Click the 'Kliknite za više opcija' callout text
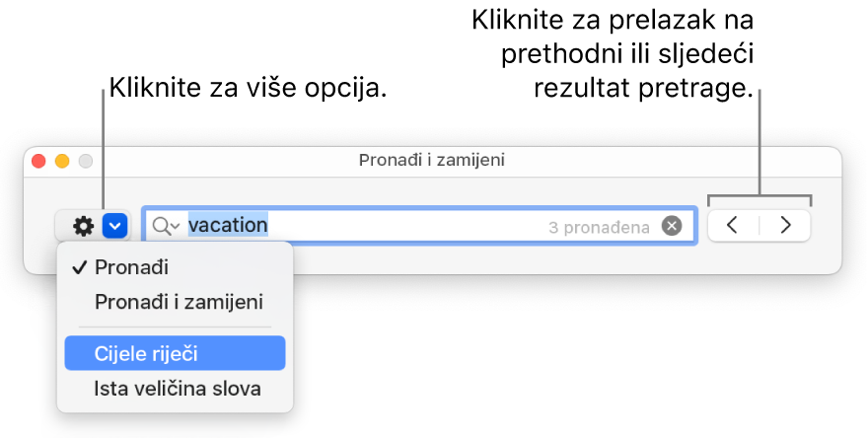The image size is (868, 438). (x=247, y=88)
